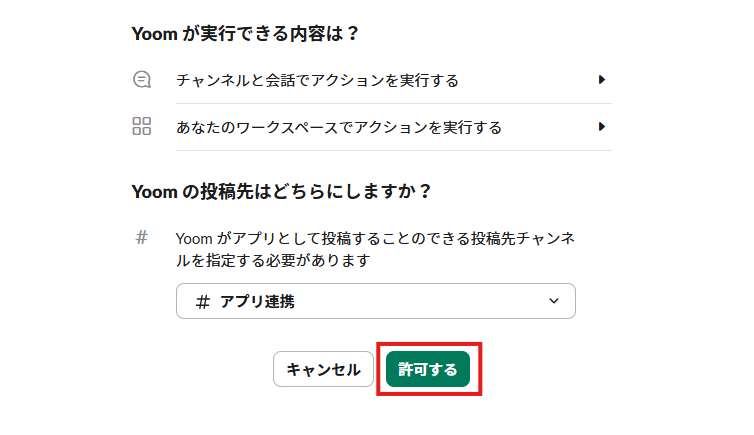Click the hash symbol inside the channel selector
The image size is (754, 435).
[203, 302]
